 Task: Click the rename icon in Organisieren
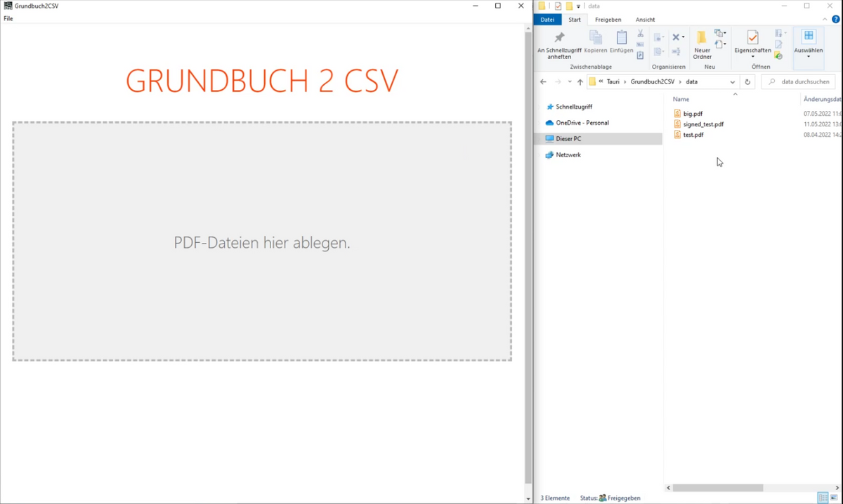click(676, 51)
